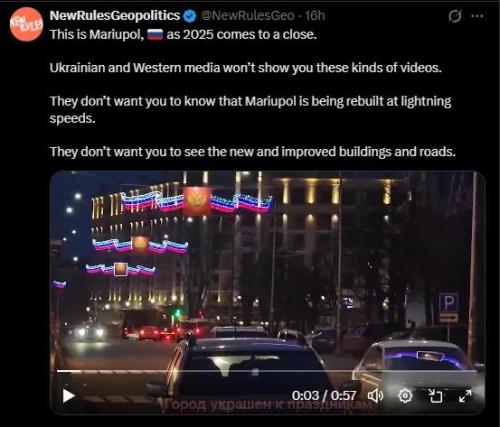
Task: Open the video settings gear
Action: click(405, 396)
